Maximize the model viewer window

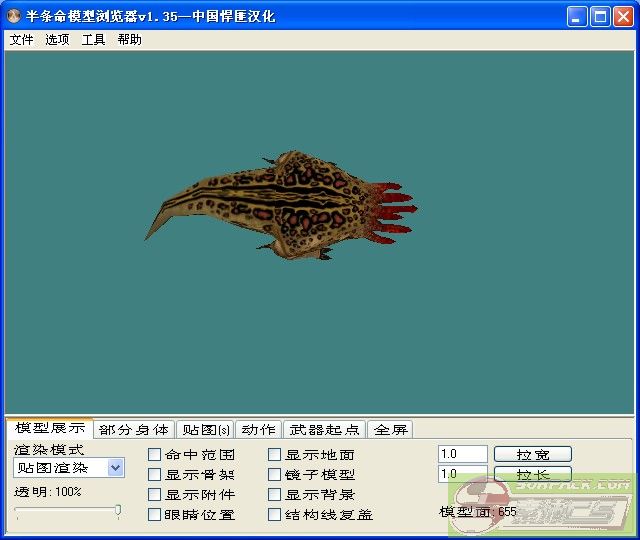click(x=600, y=16)
